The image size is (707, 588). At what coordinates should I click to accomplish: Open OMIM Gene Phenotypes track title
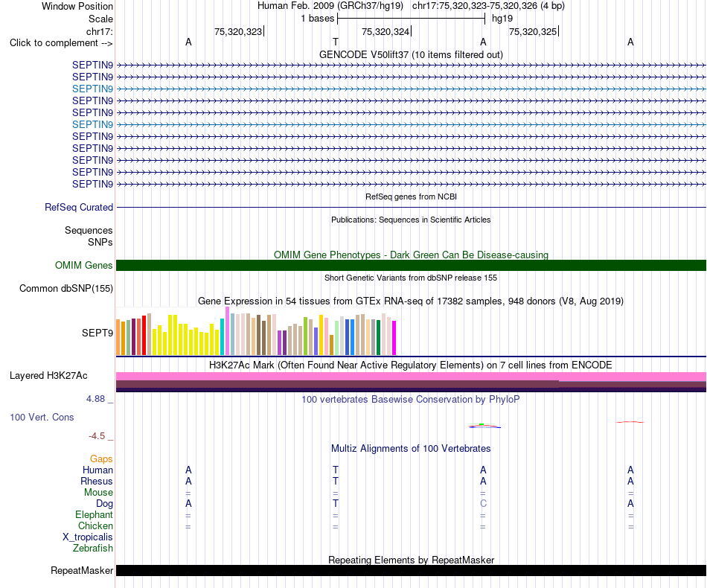[x=411, y=255]
